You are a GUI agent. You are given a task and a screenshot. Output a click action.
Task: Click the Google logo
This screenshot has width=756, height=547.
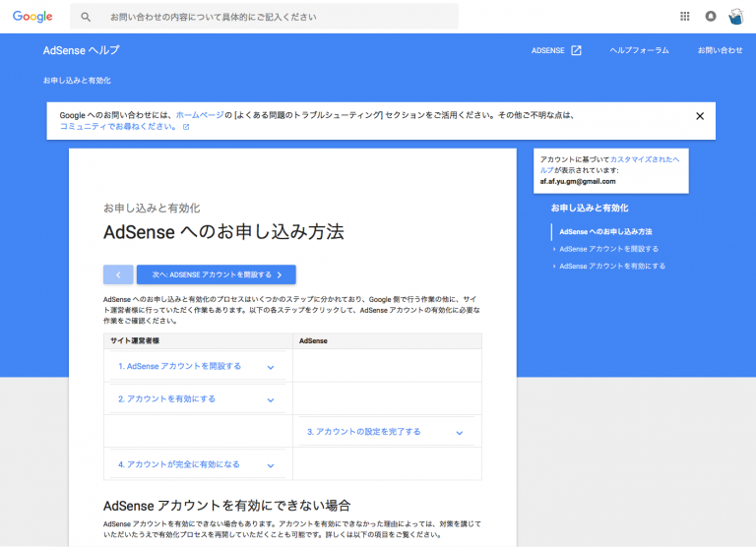32,17
